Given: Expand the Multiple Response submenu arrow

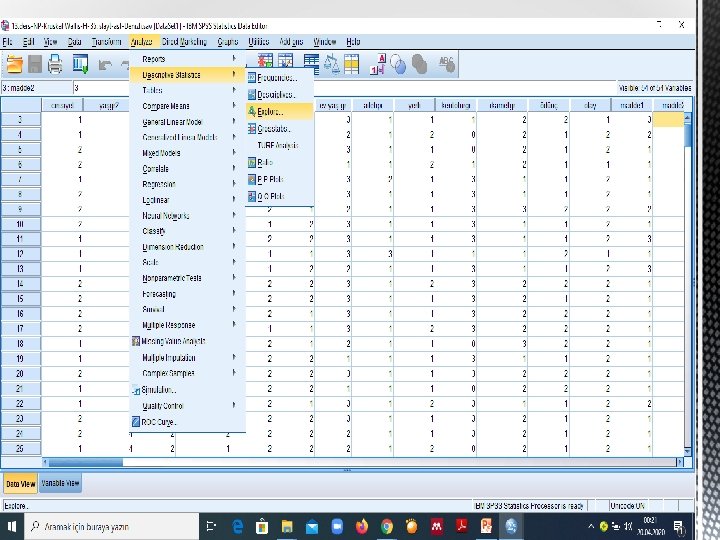Looking at the screenshot, I should (234, 324).
